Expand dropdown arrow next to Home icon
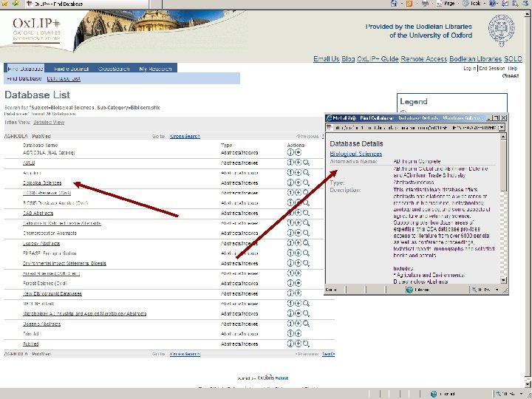Image resolution: width=532 pixels, height=399 pixels. 401,4
